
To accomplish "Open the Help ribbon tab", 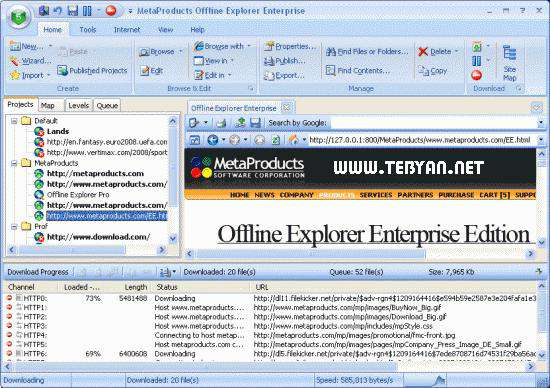I will [x=197, y=30].
